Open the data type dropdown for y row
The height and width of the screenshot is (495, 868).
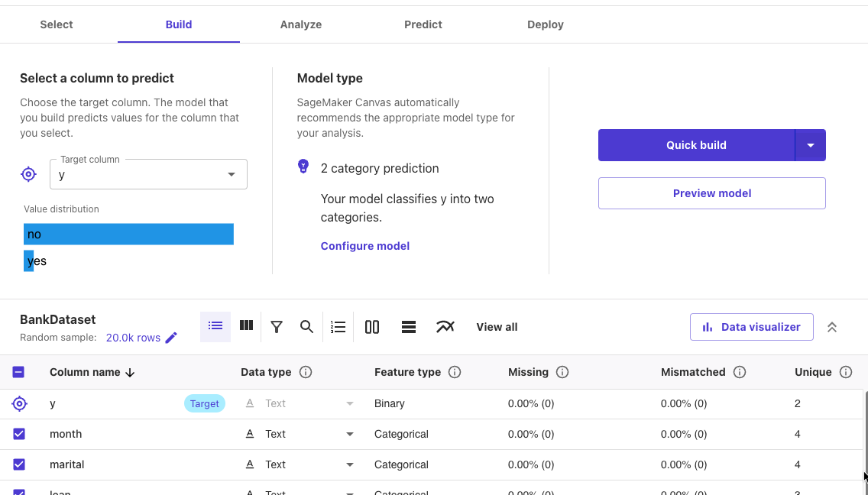click(x=350, y=403)
